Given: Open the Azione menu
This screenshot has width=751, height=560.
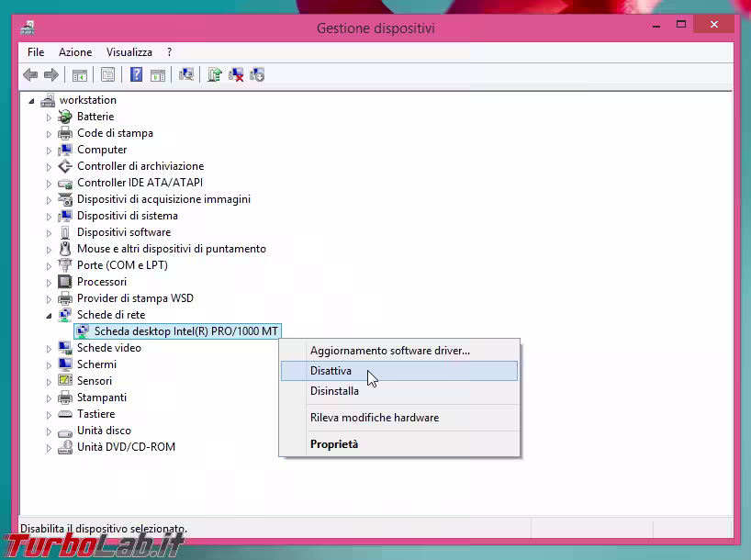Looking at the screenshot, I should pos(75,52).
